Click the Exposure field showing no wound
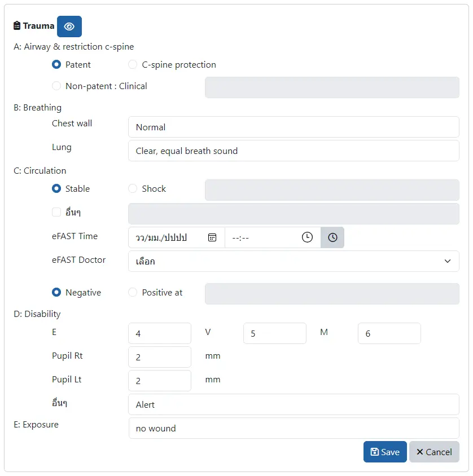 point(294,428)
